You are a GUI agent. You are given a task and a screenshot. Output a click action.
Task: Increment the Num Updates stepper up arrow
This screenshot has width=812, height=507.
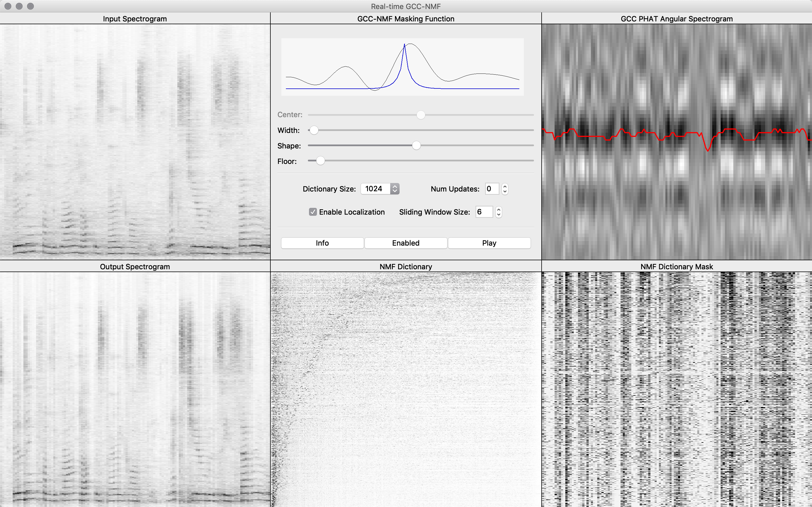505,186
